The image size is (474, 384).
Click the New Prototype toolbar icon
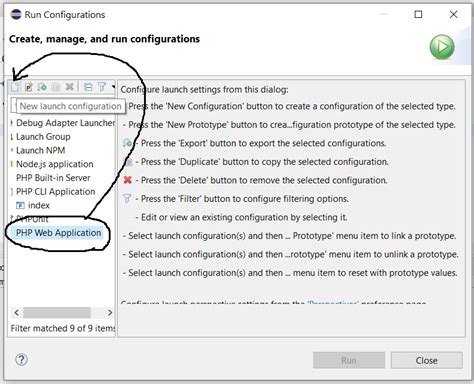[x=29, y=87]
